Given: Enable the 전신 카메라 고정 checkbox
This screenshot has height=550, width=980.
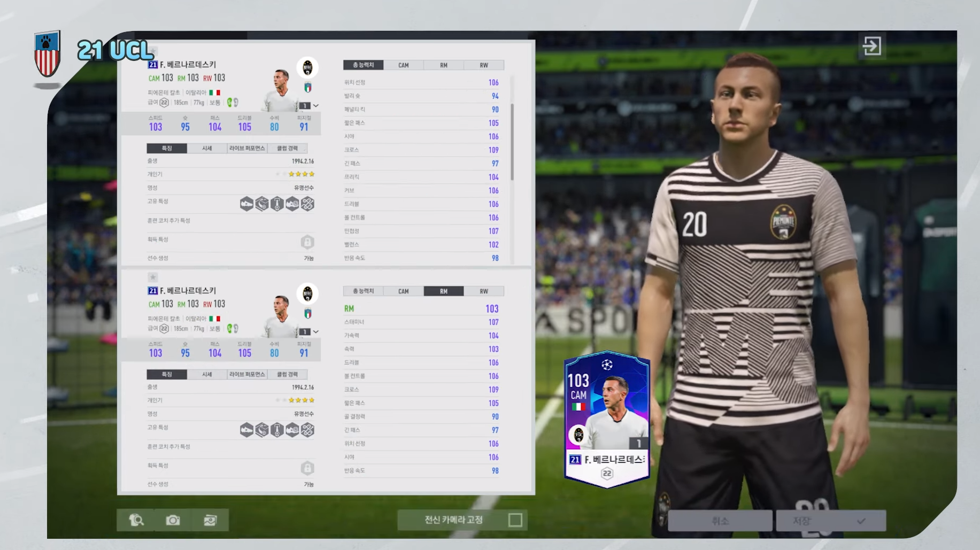Looking at the screenshot, I should (515, 520).
